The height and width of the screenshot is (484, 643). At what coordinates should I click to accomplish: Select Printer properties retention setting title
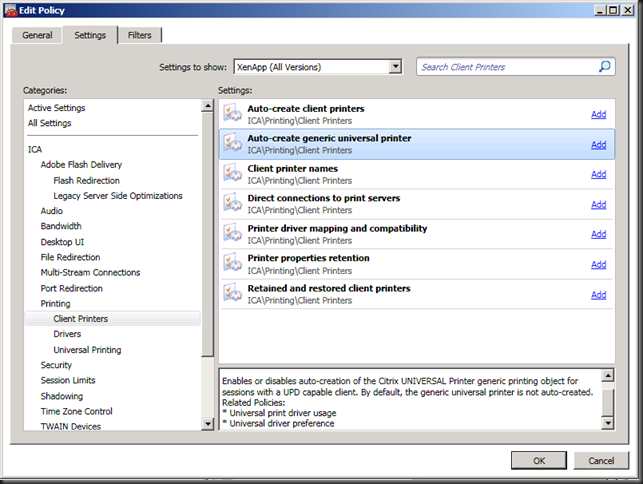click(308, 258)
